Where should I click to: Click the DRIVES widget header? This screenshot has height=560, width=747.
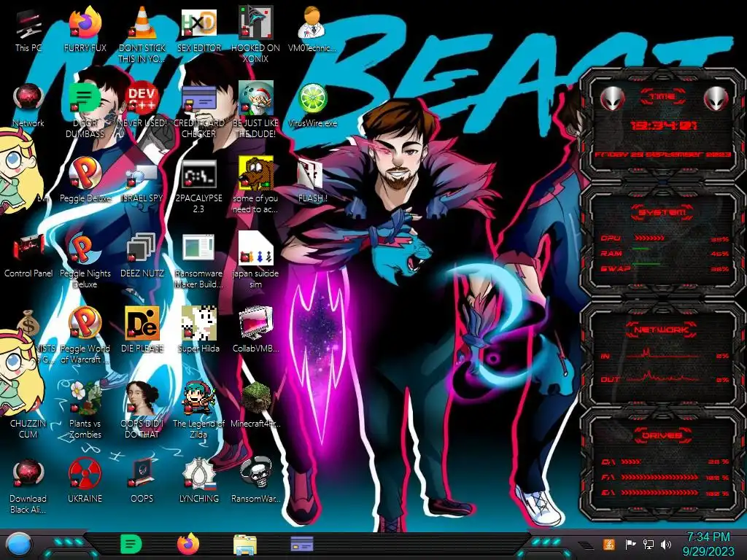click(662, 435)
